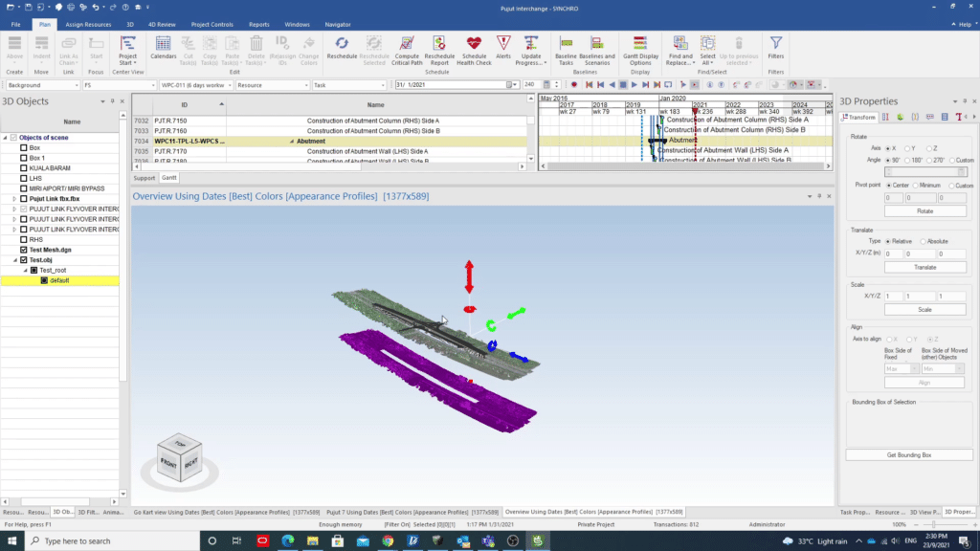Compute Critical Path
980x551 pixels.
[x=407, y=50]
